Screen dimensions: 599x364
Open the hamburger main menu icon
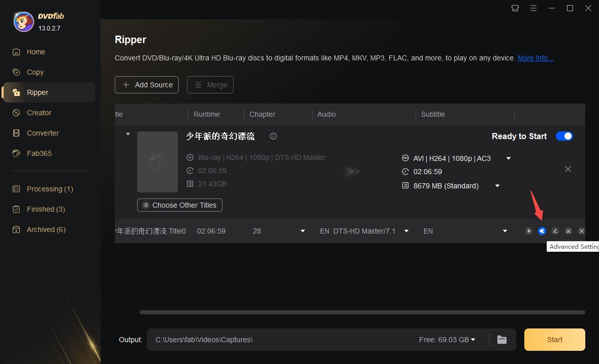(533, 8)
